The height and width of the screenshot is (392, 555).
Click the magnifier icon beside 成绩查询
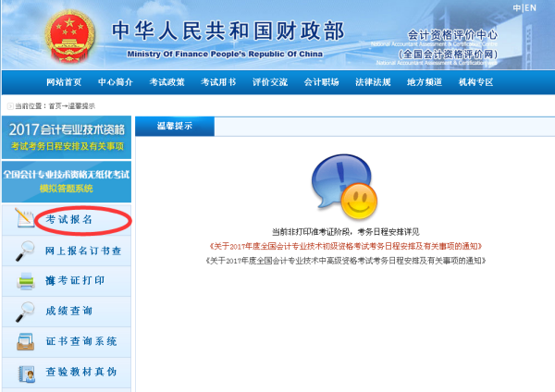click(25, 312)
